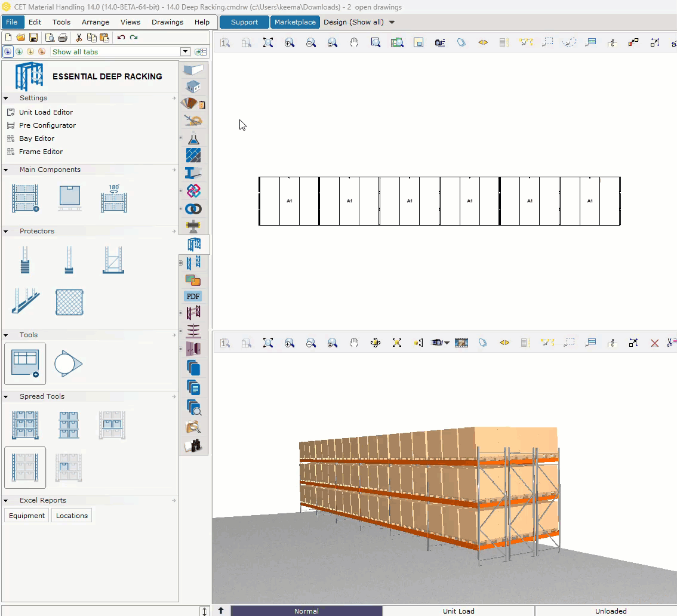
Task: Open the Views menu
Action: (130, 22)
